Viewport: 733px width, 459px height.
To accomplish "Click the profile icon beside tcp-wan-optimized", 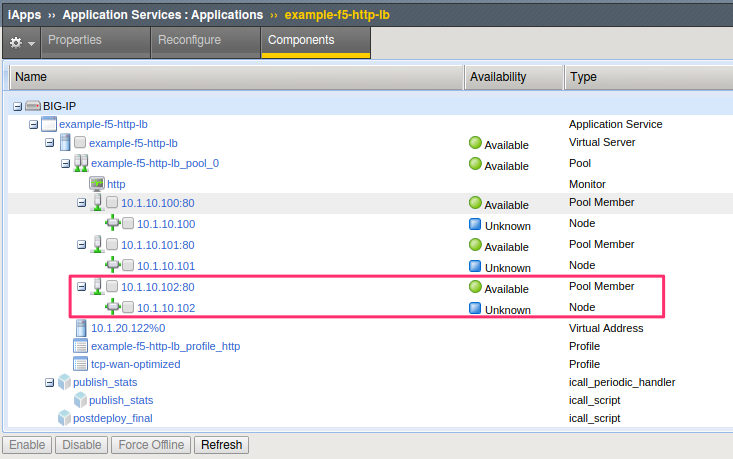I will [x=80, y=364].
